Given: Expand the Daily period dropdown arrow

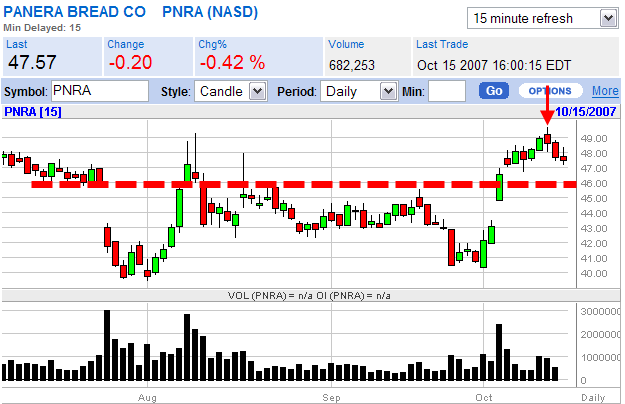Looking at the screenshot, I should tap(388, 91).
